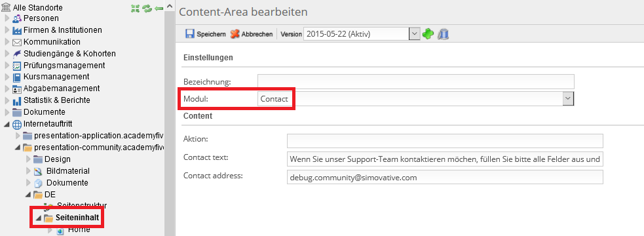Screen dimensions: 644x236
Task: Select presentation-community.academyfive tree item
Action: point(99,147)
